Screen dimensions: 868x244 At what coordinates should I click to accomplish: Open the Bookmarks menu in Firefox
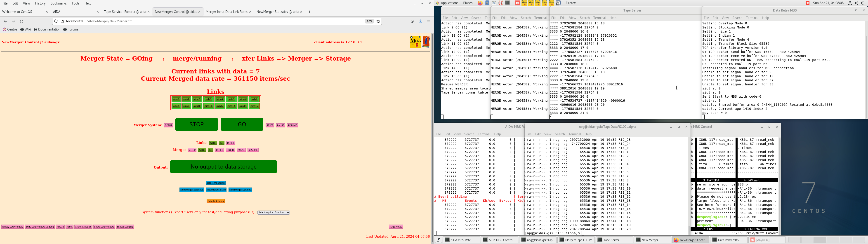pos(58,3)
